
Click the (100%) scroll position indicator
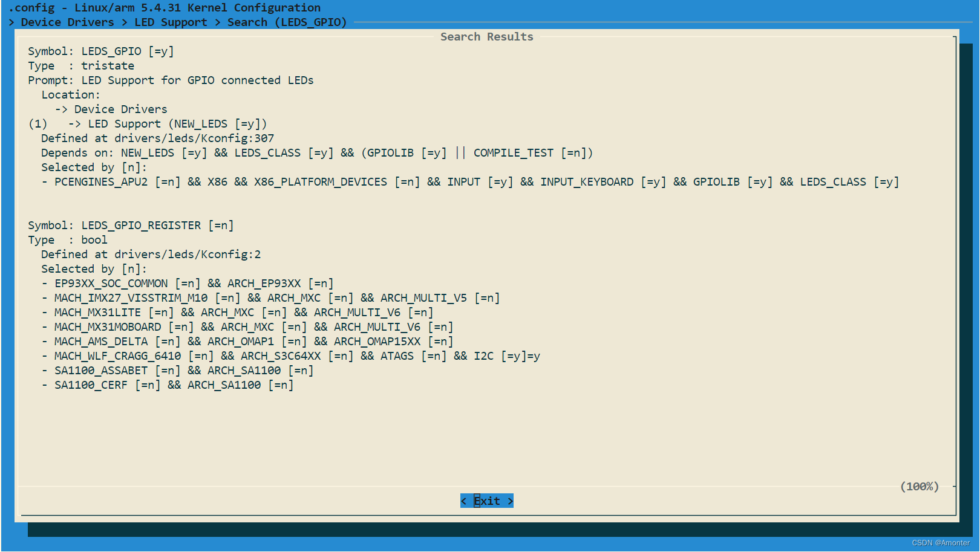click(x=920, y=486)
